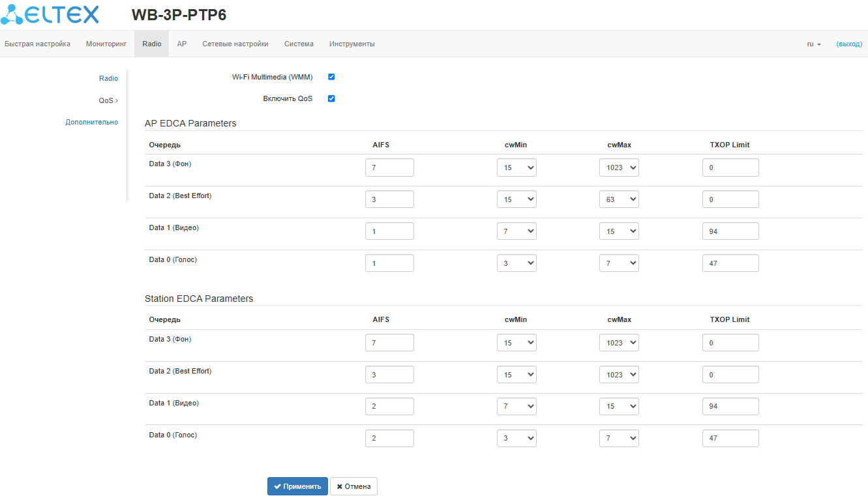Focus AP Data 1 (Видео) TXOP Limit field
Screen dimensions: 868x498
[x=730, y=231]
